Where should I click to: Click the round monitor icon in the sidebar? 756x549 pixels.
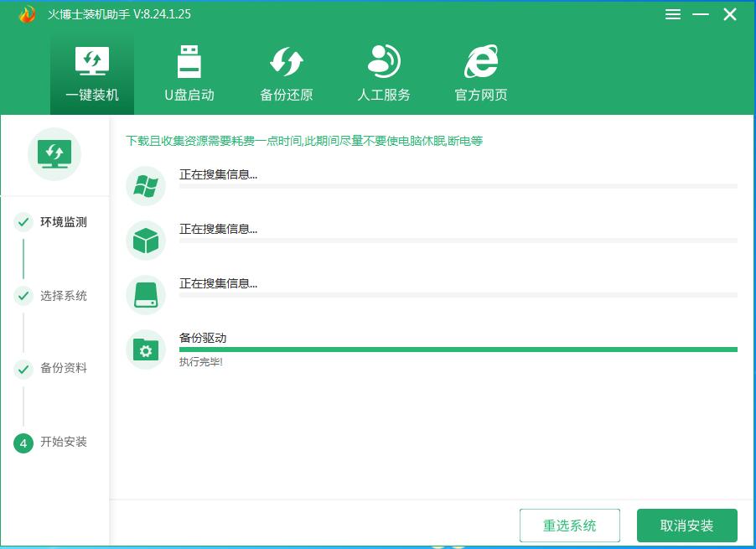(x=54, y=154)
